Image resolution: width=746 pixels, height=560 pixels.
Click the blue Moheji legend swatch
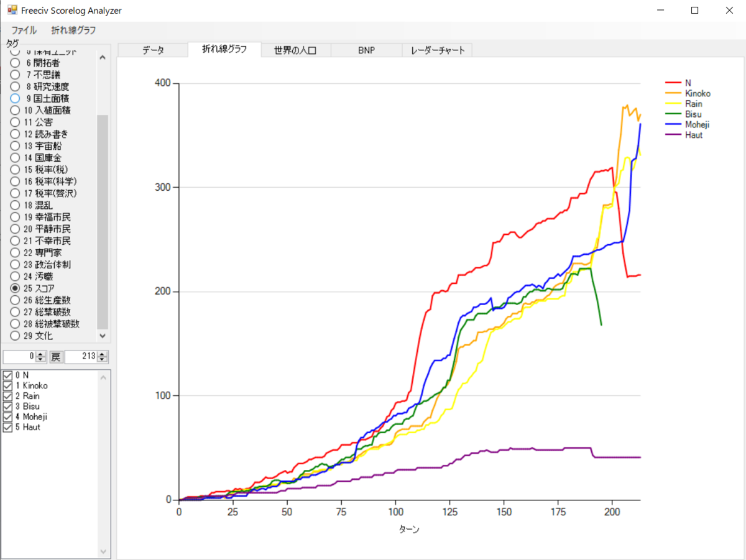(x=673, y=124)
